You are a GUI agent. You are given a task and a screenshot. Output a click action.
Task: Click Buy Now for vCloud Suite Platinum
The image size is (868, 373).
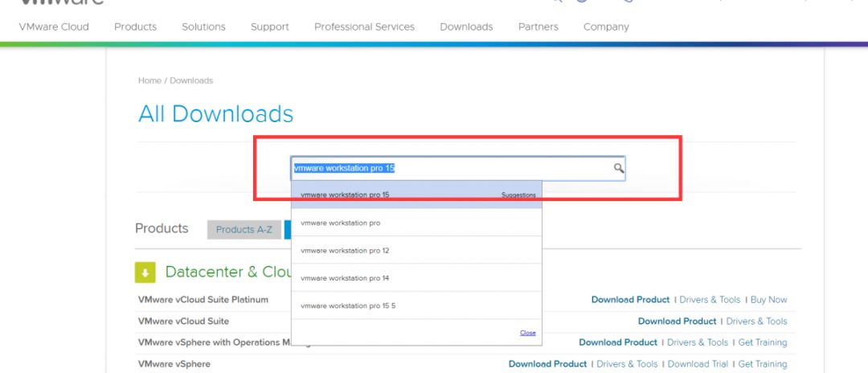point(769,299)
